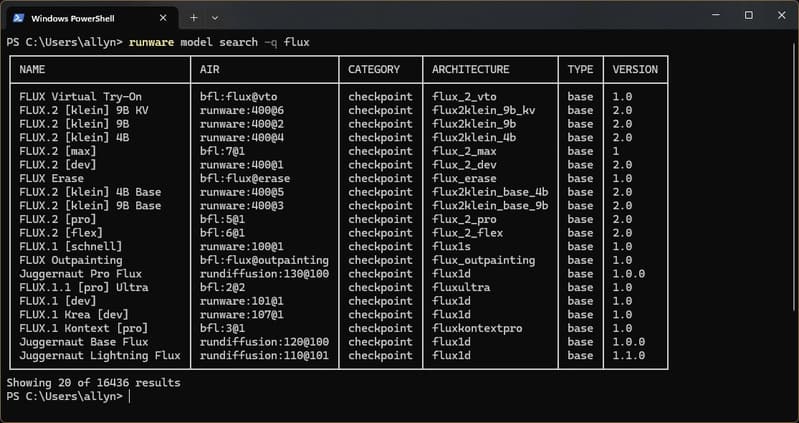Click the TYPE column header

[580, 69]
